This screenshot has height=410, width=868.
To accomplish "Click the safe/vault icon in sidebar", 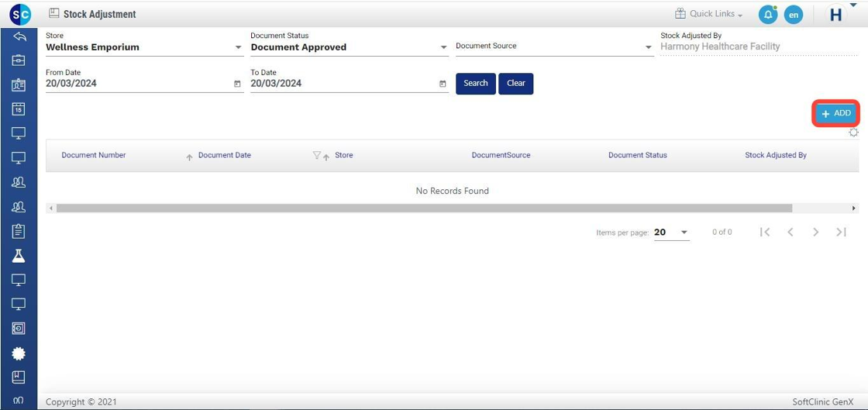I will coord(19,329).
